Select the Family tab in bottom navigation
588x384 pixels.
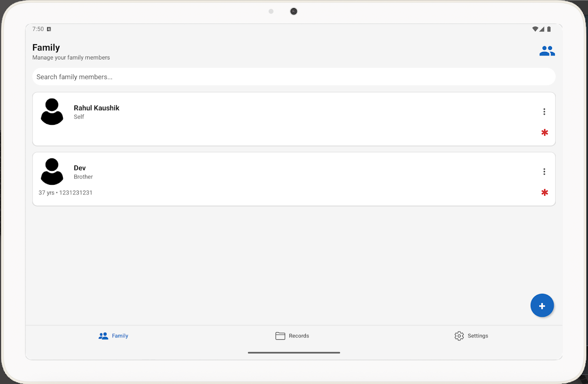pyautogui.click(x=113, y=336)
